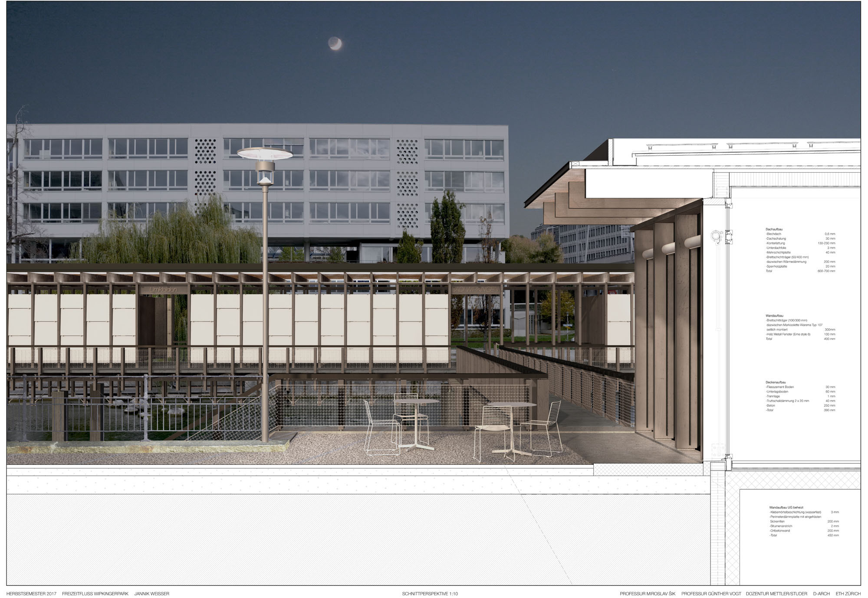Image resolution: width=868 pixels, height=598 pixels.
Task: Select the '-Konterlattung' layer entry
Action: click(775, 243)
